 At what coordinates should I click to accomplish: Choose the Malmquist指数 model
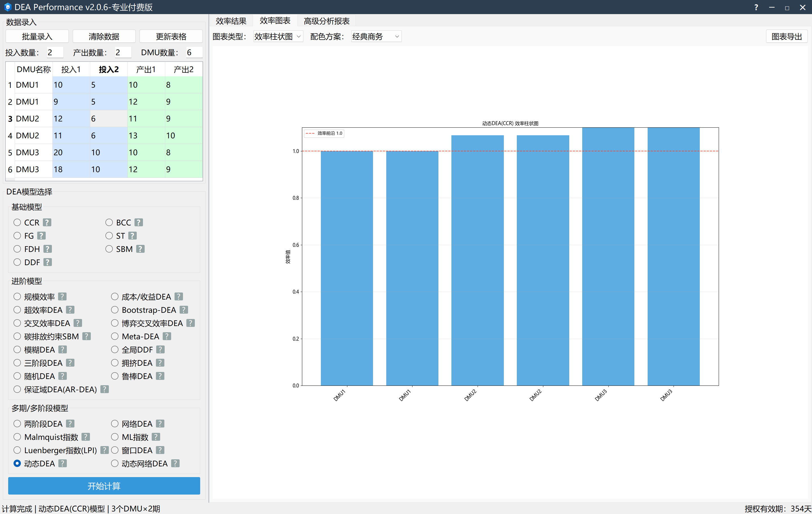click(17, 437)
